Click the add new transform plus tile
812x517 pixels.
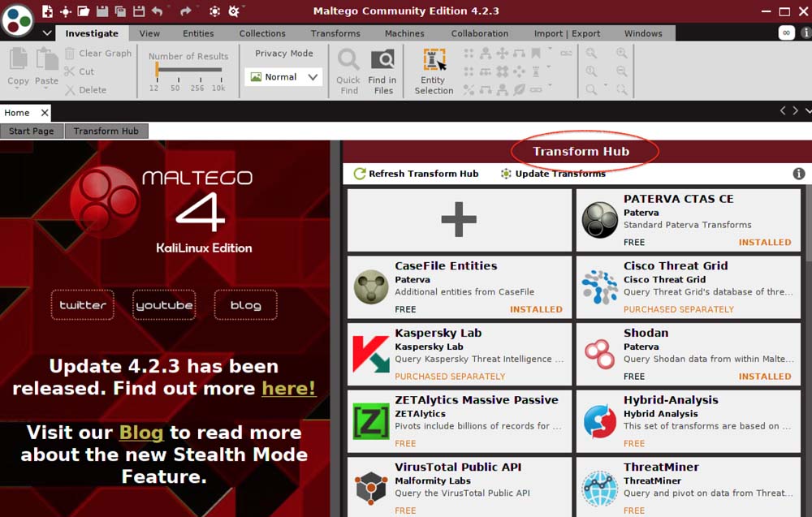(x=458, y=220)
